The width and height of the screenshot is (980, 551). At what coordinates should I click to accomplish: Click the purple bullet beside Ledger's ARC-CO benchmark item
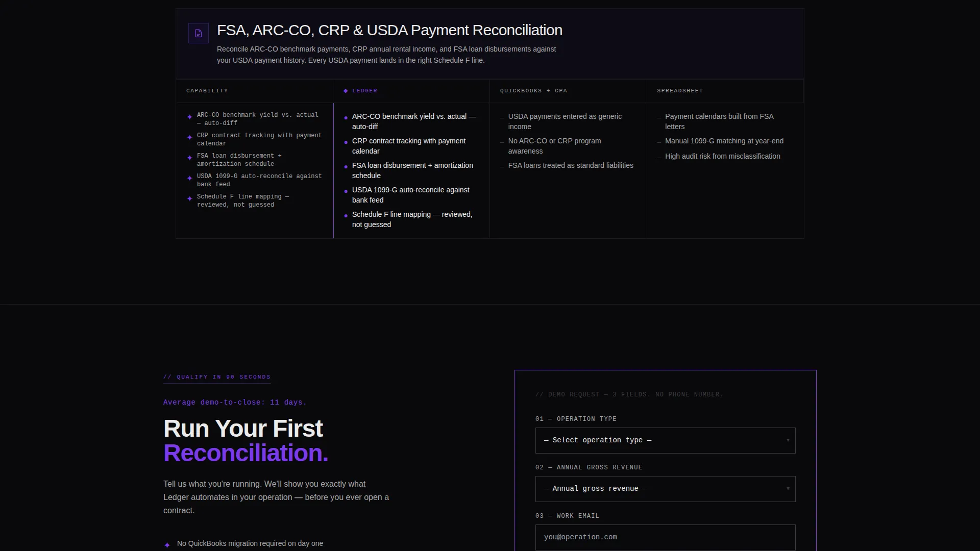pos(346,118)
